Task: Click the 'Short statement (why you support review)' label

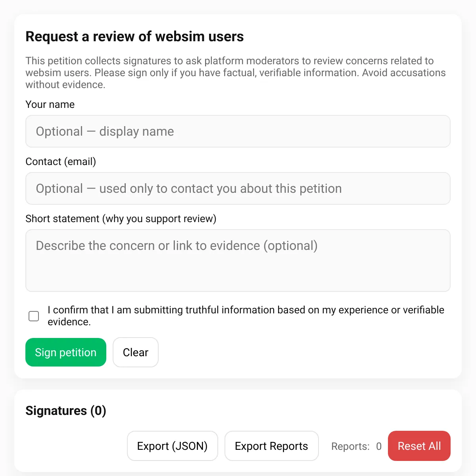Action: coord(121,219)
